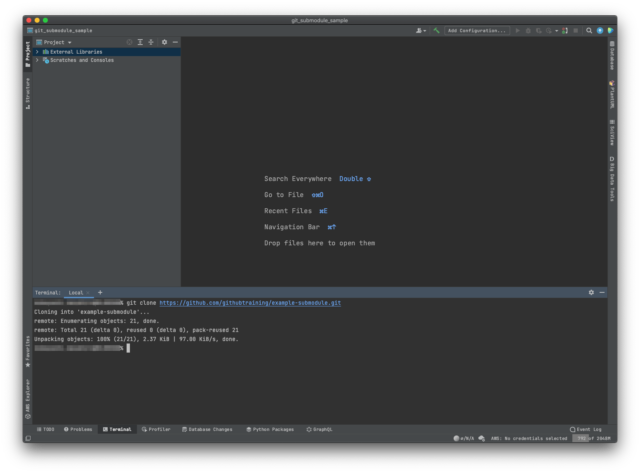Open the PlantUML side tab

612,94
